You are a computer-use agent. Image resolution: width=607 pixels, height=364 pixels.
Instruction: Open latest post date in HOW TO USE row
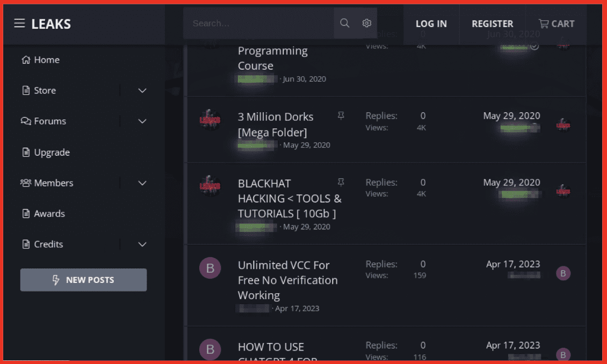tap(513, 345)
